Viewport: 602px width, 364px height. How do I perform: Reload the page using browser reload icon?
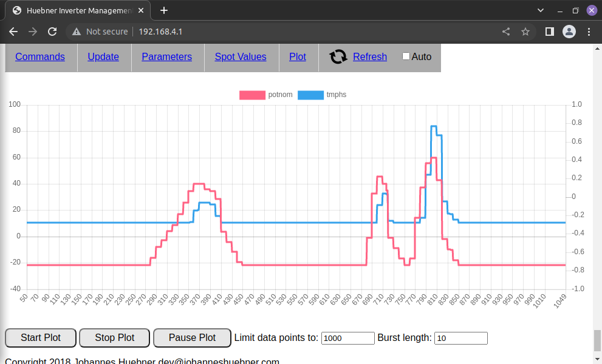tap(52, 32)
